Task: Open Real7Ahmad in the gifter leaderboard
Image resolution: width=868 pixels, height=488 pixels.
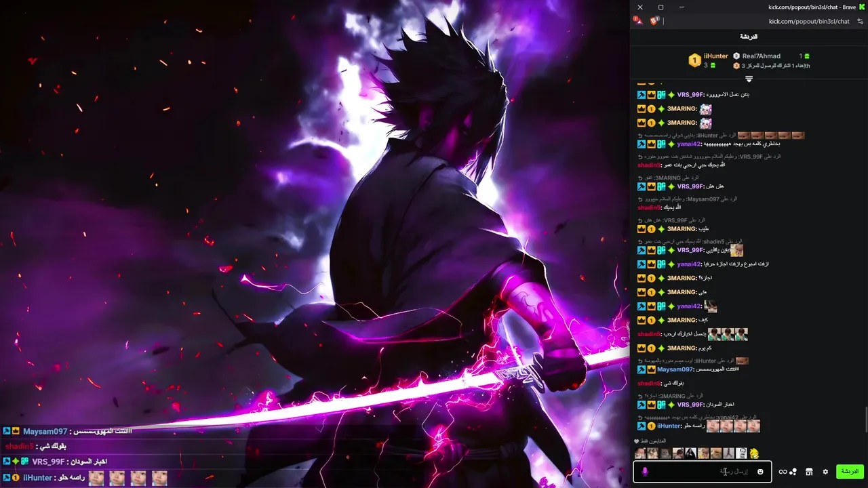Action: tap(762, 56)
